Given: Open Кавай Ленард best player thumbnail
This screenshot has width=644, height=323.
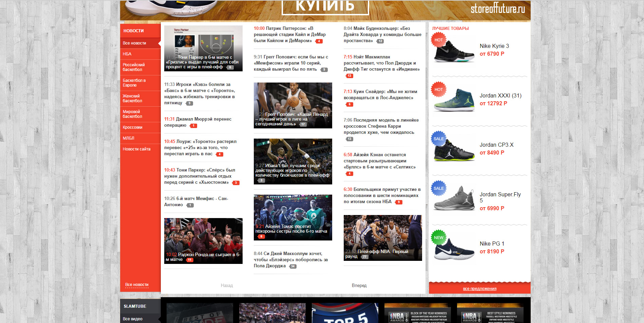Looking at the screenshot, I should coord(293,105).
